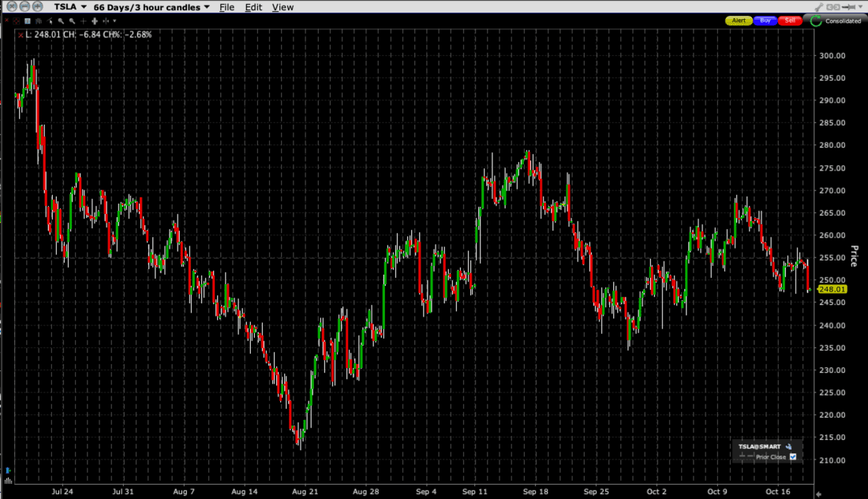
Task: Click the 300.00 price axis label
Action: 832,55
